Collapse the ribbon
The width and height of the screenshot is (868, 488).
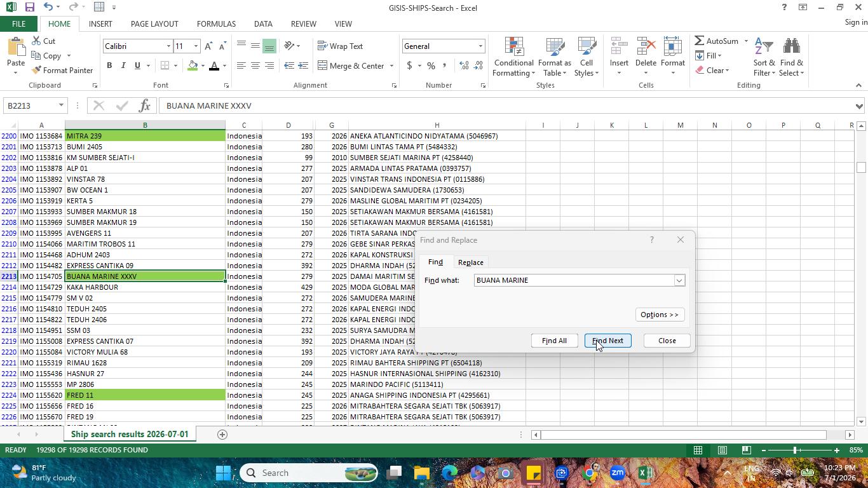click(858, 85)
